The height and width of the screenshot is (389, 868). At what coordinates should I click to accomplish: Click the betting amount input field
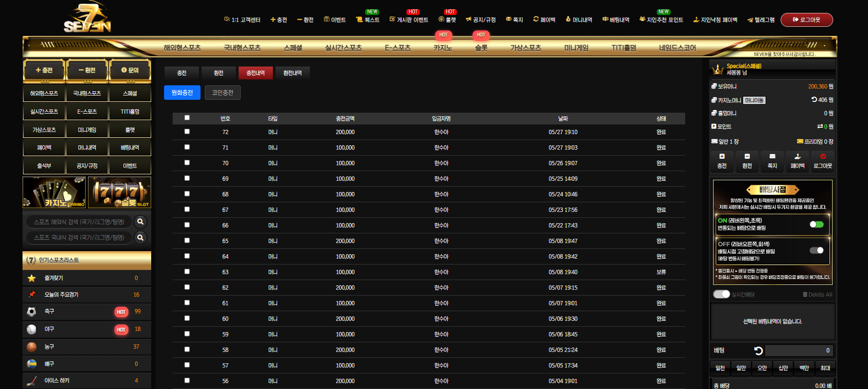pyautogui.click(x=799, y=350)
